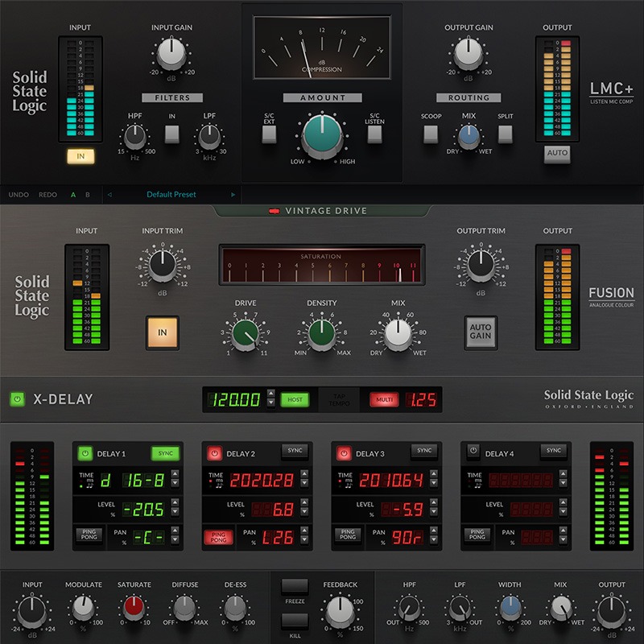Toggle SPLIT routing switch
Viewport: 644px width, 644px height.
[506, 134]
